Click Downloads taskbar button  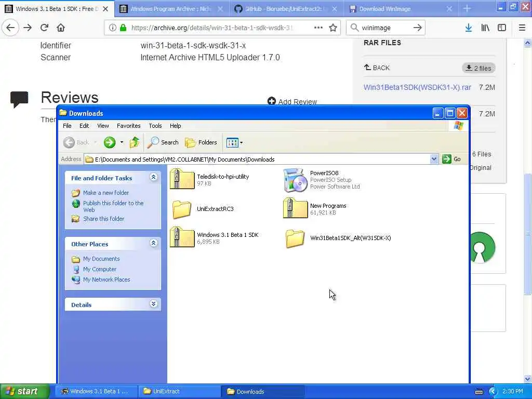(x=262, y=391)
